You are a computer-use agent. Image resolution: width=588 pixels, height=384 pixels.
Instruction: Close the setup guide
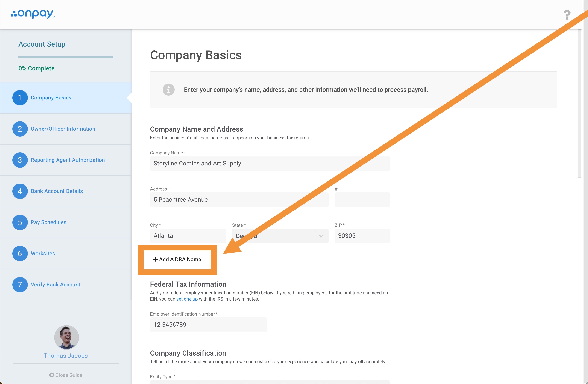tap(66, 375)
